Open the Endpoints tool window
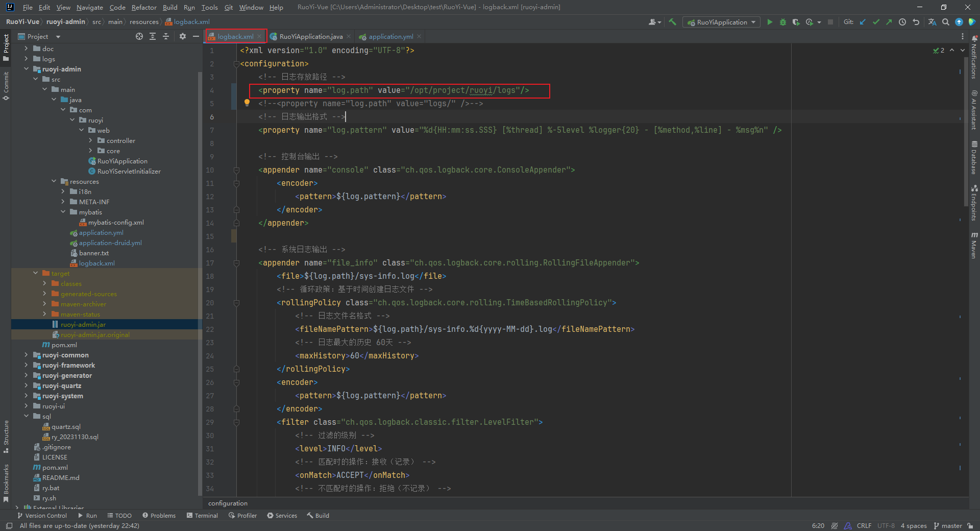The height and width of the screenshot is (531, 980). point(974,203)
